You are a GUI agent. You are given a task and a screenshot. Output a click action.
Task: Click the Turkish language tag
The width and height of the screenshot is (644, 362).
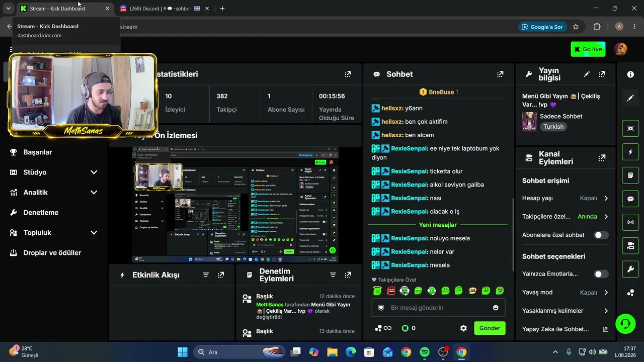(x=553, y=127)
